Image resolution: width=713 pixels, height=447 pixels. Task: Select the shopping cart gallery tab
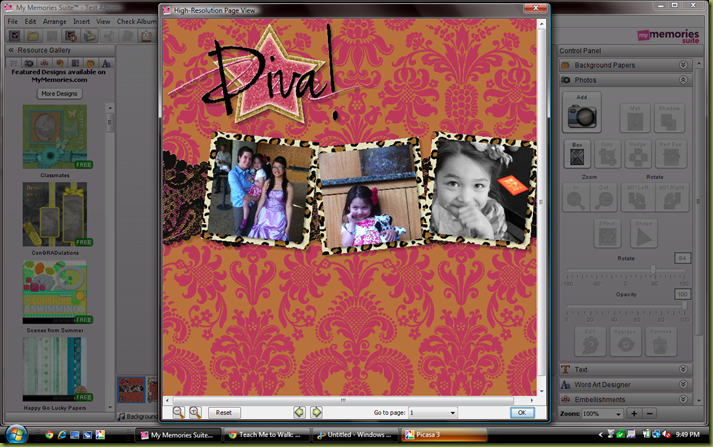tap(14, 63)
